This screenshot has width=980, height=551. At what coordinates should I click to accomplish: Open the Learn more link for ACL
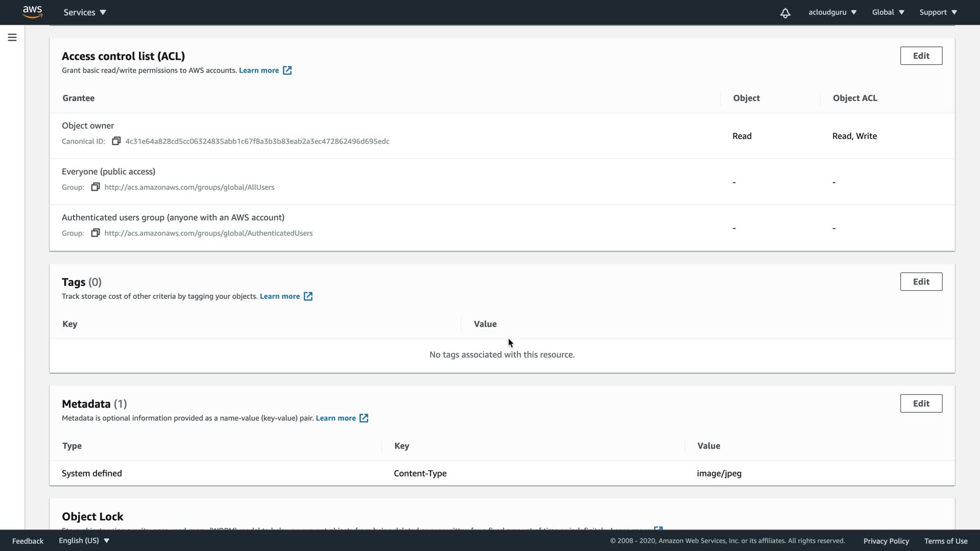(259, 70)
